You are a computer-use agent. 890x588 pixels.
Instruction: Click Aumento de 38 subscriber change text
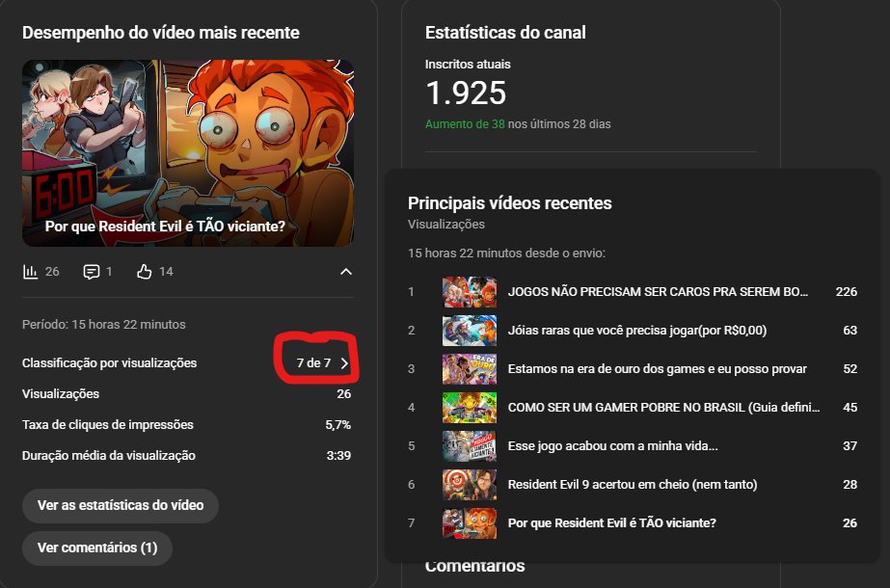tap(465, 123)
